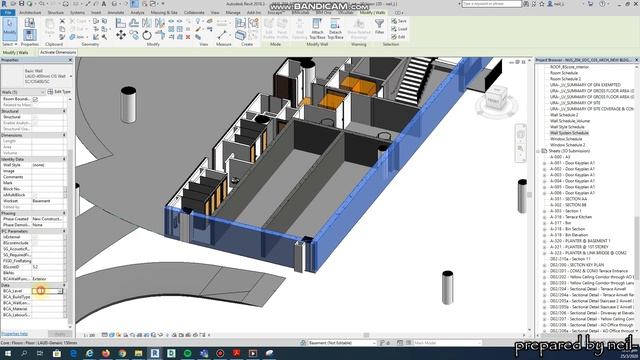
Task: Collapse the Sheets (SD Submission) tree node
Action: tap(538, 151)
